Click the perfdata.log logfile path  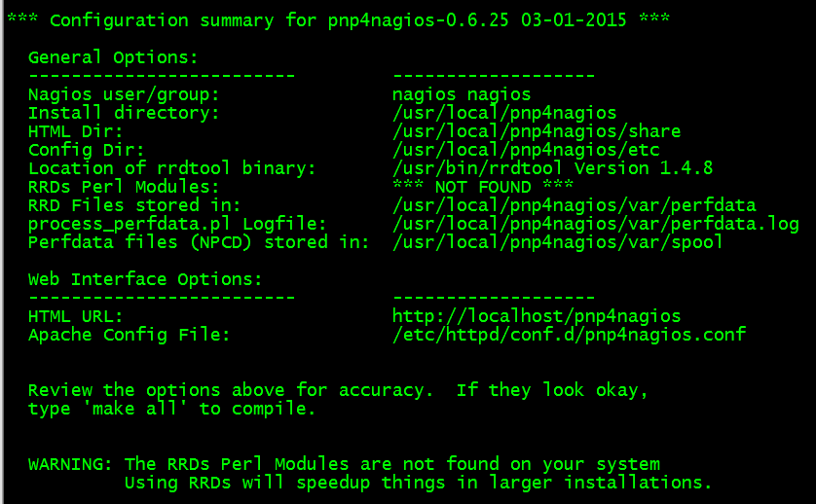pyautogui.click(x=595, y=224)
